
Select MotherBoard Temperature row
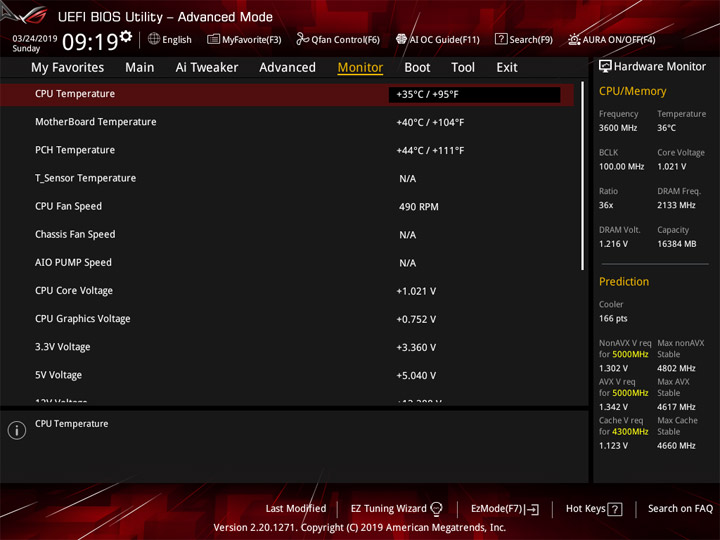click(x=287, y=122)
